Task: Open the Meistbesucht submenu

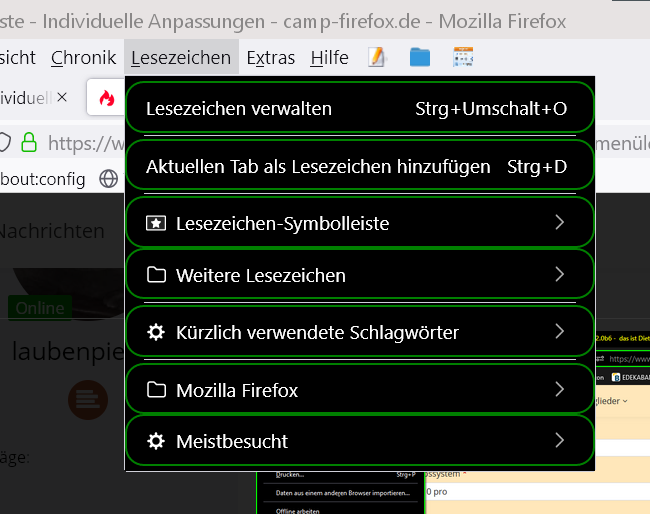Action: (360, 441)
